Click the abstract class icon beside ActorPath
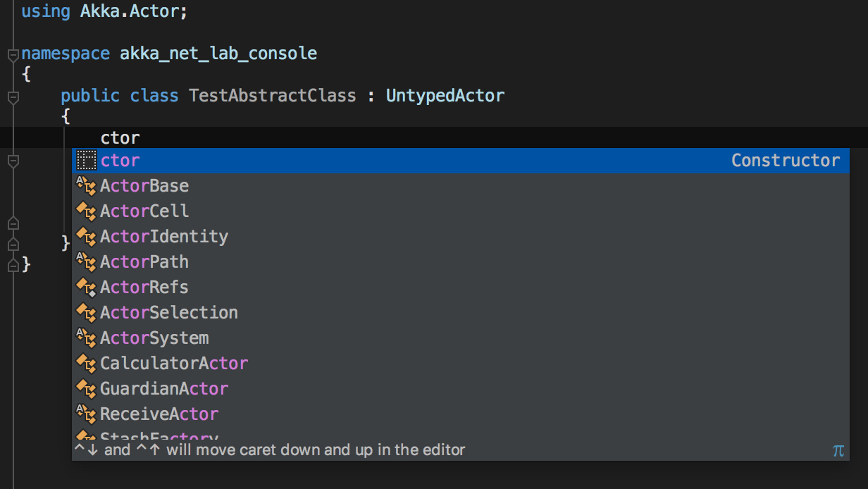 (x=86, y=262)
